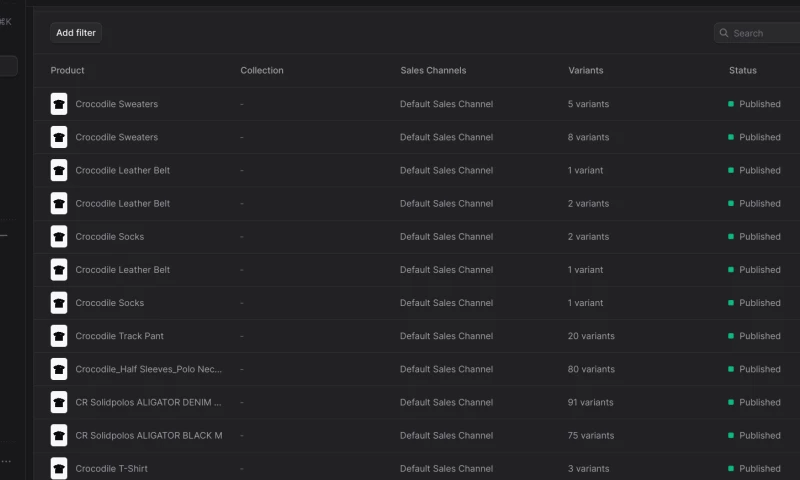Click the Crocodile T-Shirt thumbnail icon
800x480 pixels.
(x=59, y=468)
